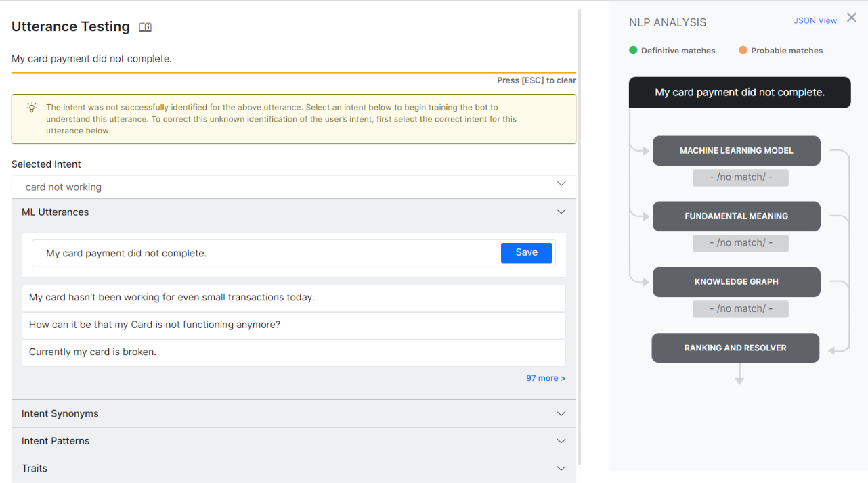Select utterance 'Currently my card is broken.'
Image resolution: width=868 pixels, height=483 pixels.
pyautogui.click(x=293, y=352)
